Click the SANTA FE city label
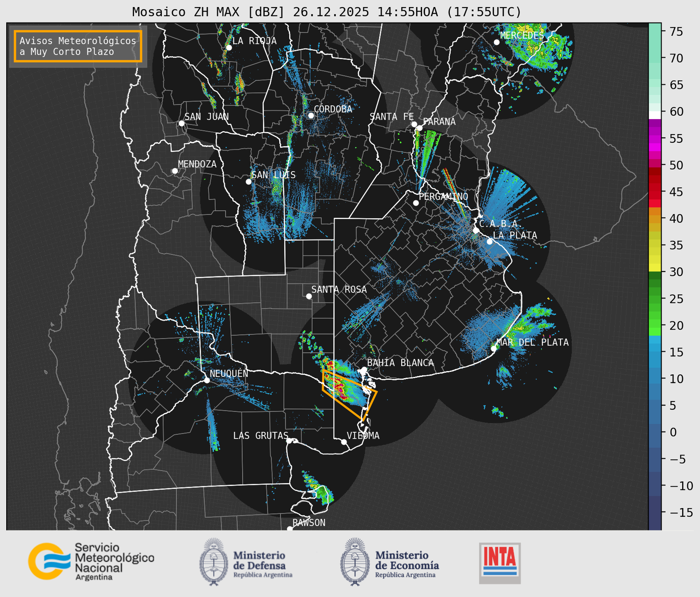 pos(392,117)
